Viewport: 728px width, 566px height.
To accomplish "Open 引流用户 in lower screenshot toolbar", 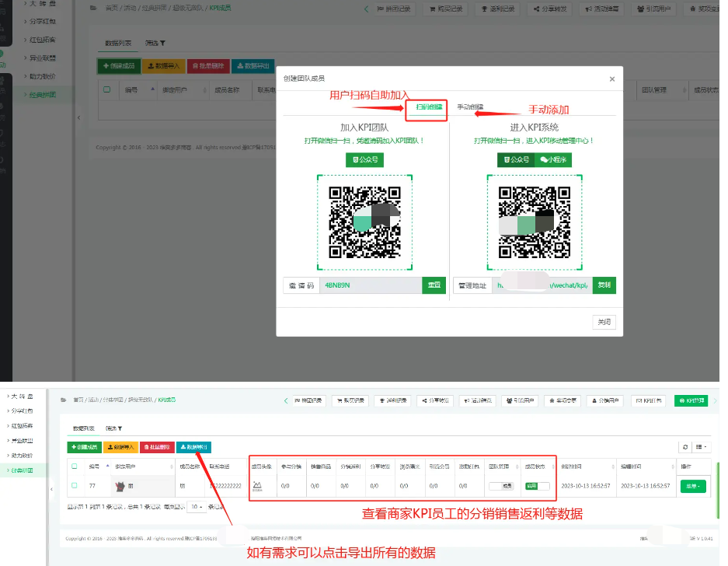I will 520,400.
